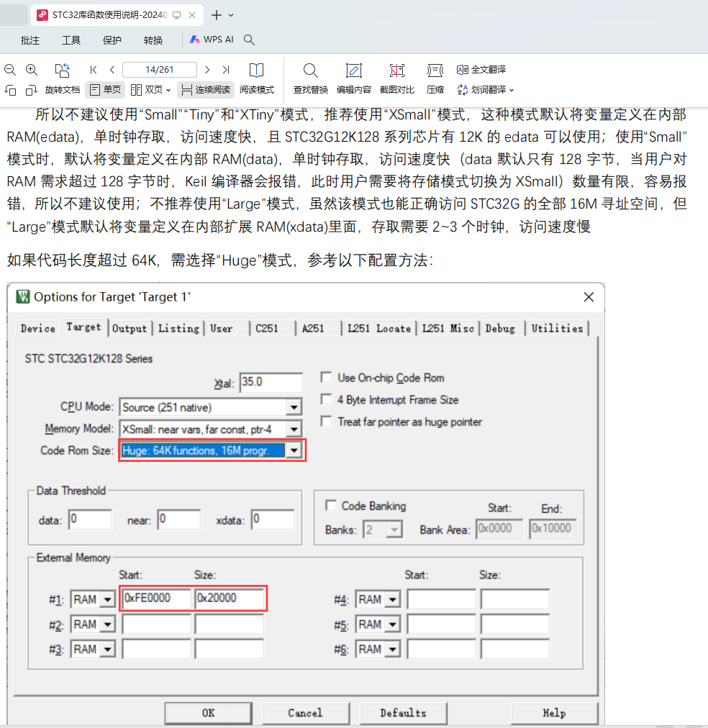Switch to the Device tab
708x728 pixels.
pyautogui.click(x=37, y=329)
